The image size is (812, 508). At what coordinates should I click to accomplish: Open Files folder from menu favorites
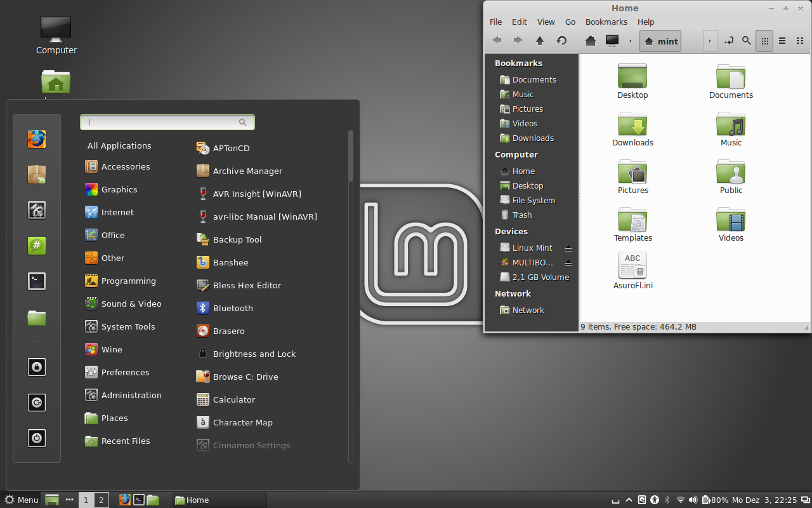click(x=37, y=317)
